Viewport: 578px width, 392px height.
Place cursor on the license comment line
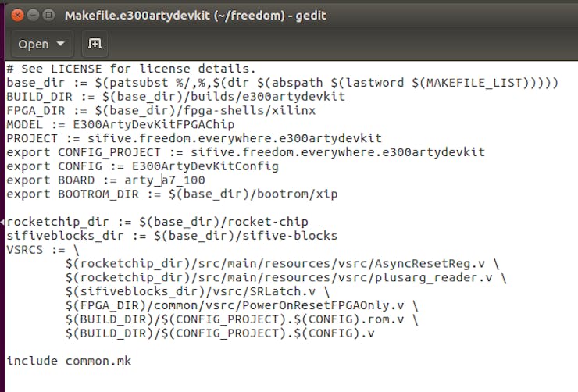[131, 69]
